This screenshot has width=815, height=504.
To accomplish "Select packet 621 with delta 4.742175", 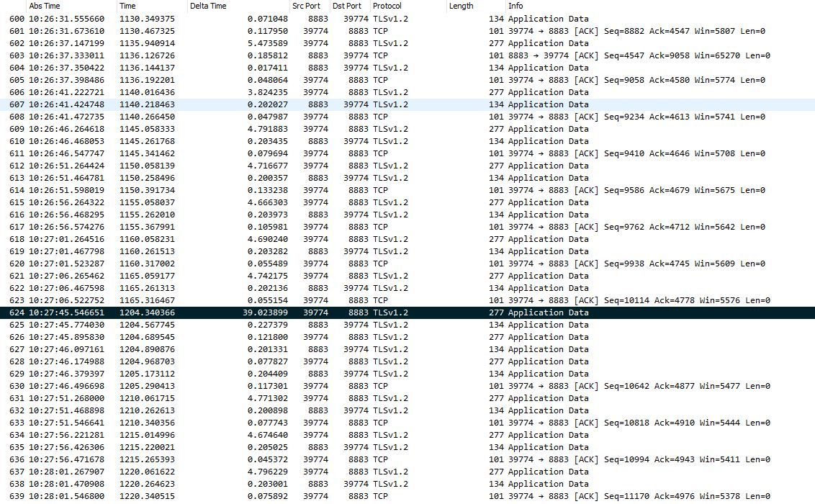I will click(x=407, y=276).
